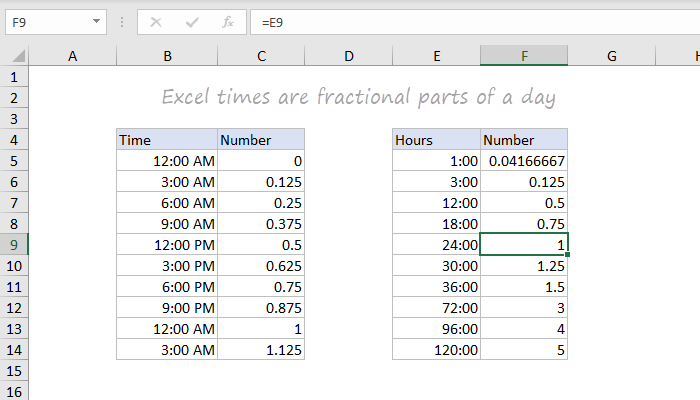The height and width of the screenshot is (400, 700).
Task: Click the cell F14 with value 5
Action: point(524,350)
